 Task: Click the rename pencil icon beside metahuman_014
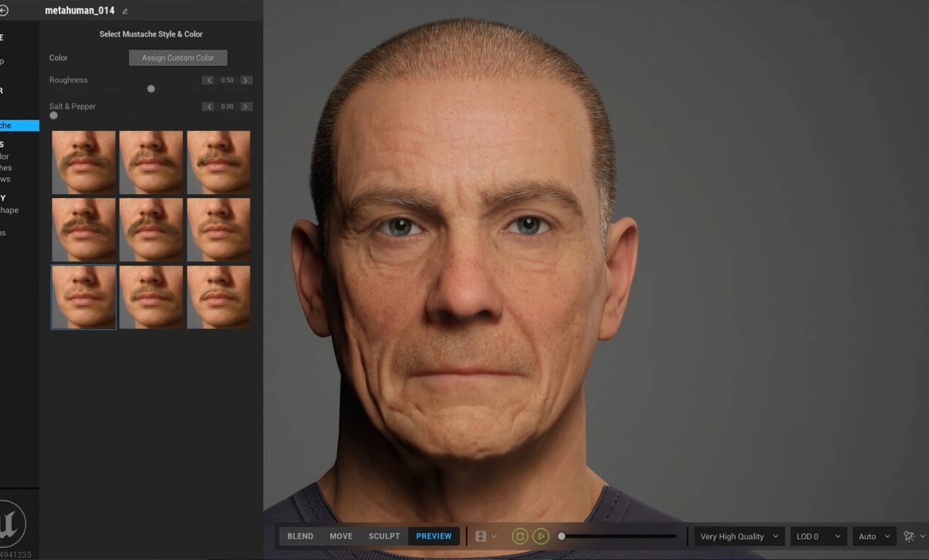[x=125, y=11]
